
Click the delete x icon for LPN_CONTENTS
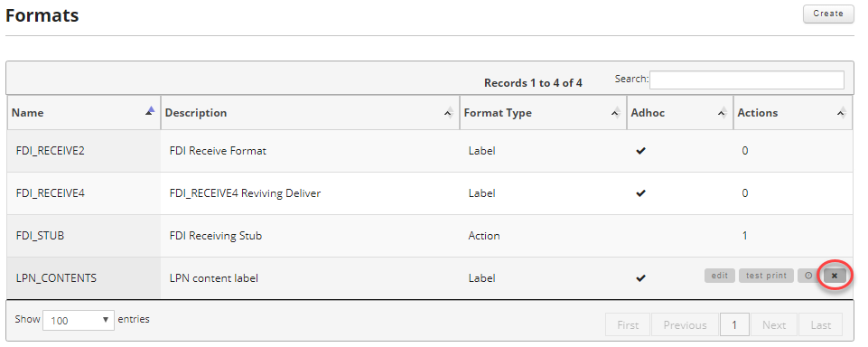pos(835,276)
